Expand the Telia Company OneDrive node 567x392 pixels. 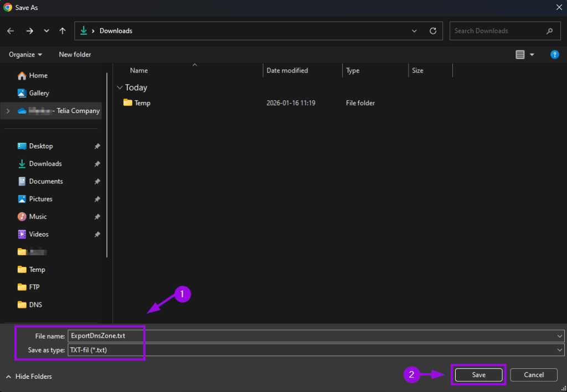point(8,111)
